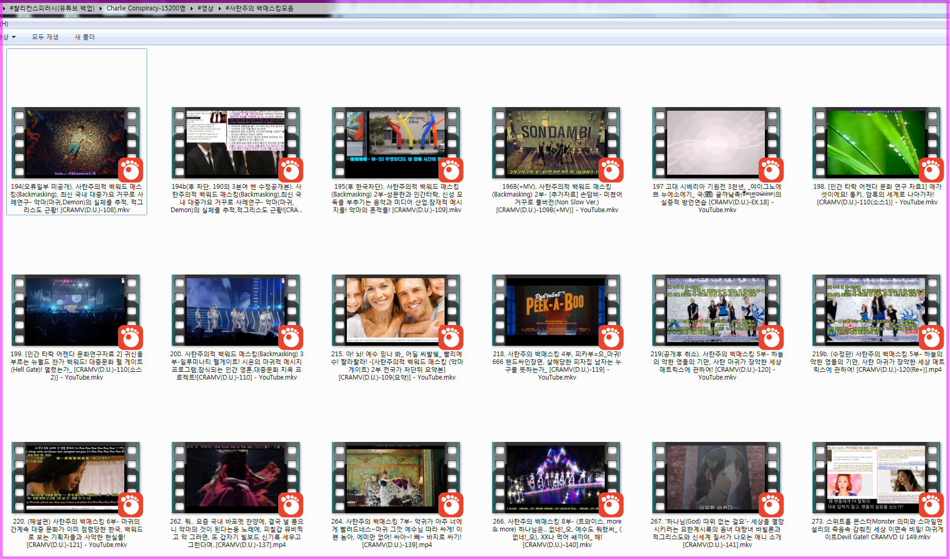Image resolution: width=950 pixels, height=560 pixels.
Task: Select filename text starting with 197 고대 시베리아
Action: click(717, 198)
